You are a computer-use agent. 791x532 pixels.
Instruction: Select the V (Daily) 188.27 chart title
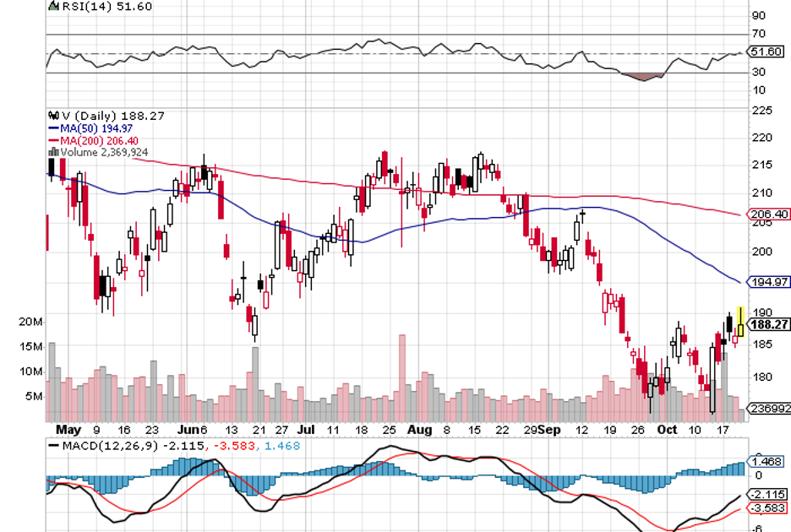coord(113,116)
